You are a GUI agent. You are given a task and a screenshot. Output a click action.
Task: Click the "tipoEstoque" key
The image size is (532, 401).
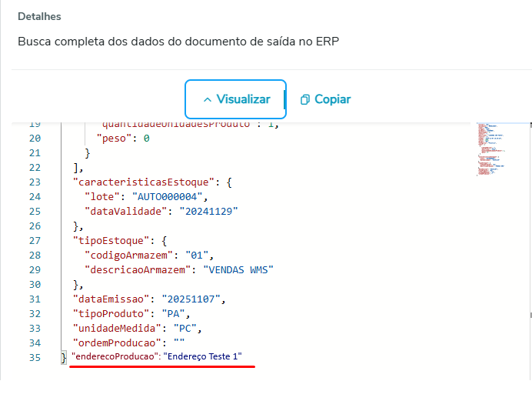click(x=111, y=240)
